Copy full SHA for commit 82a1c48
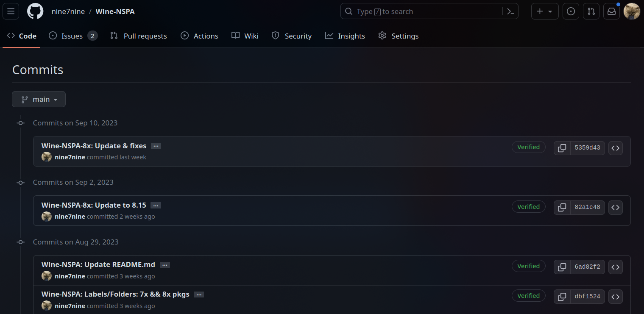 562,207
